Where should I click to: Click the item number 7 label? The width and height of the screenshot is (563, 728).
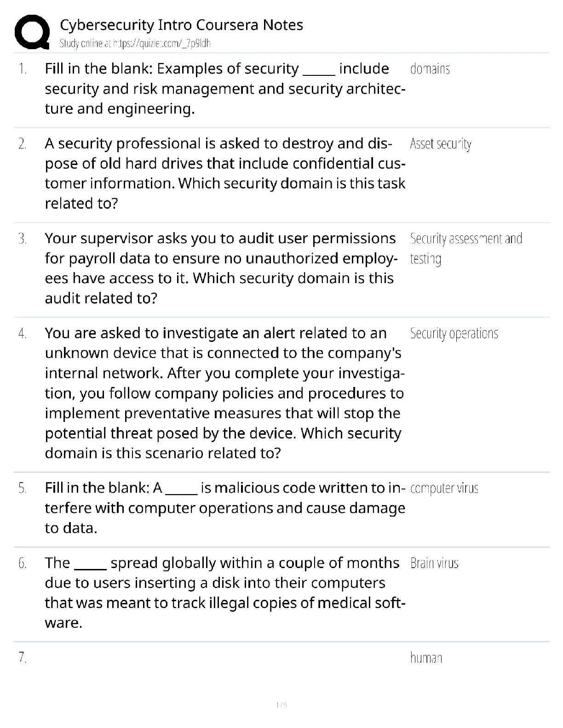[x=22, y=658]
